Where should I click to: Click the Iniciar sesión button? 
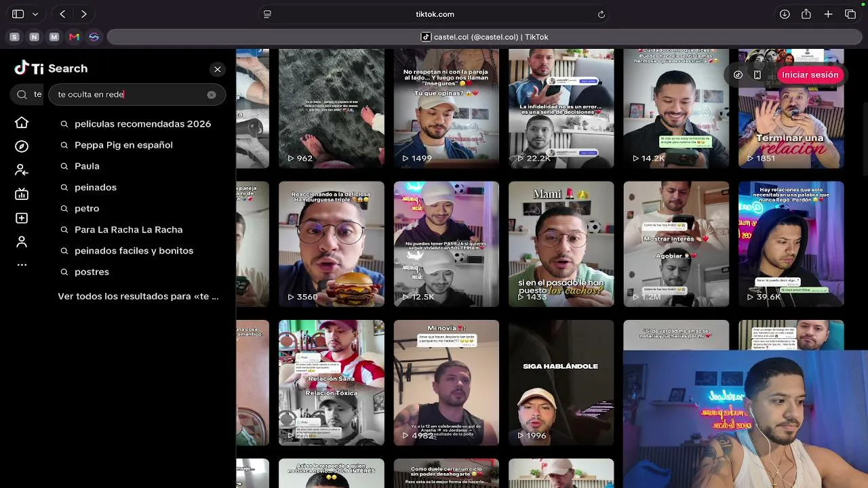coord(810,75)
